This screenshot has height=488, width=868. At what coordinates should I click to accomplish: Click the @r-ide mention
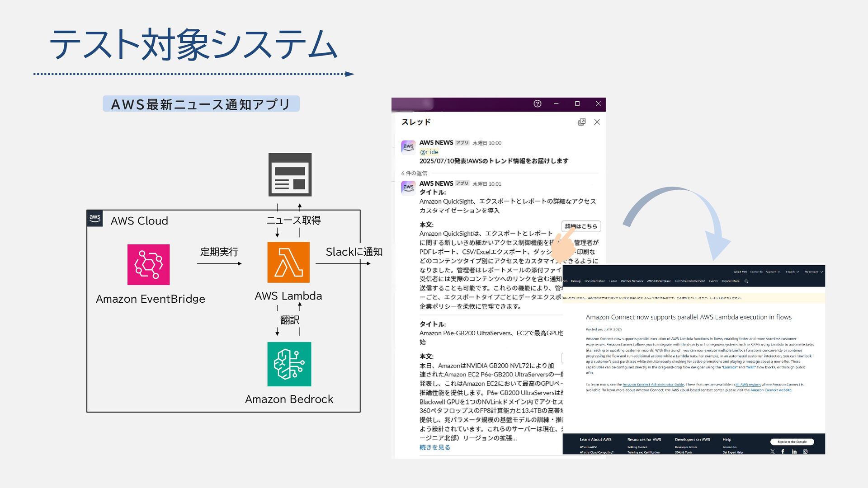click(x=429, y=152)
